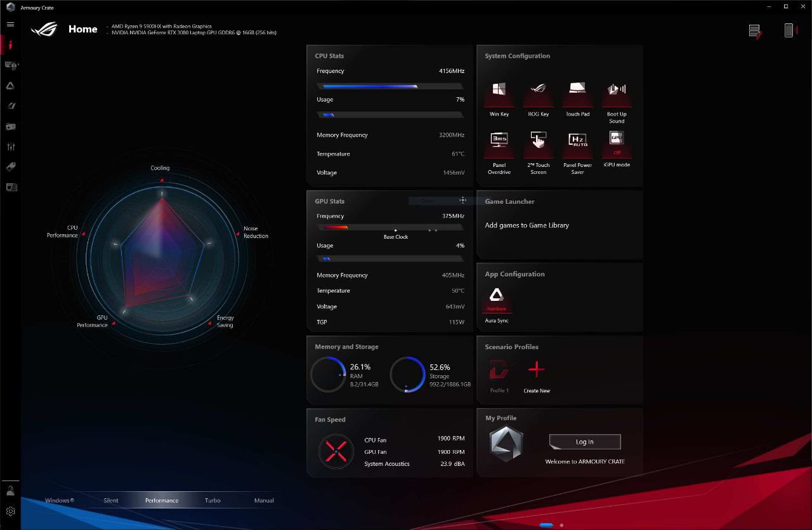The height and width of the screenshot is (530, 812).
Task: Toggle the Win Key setting
Action: [499, 95]
